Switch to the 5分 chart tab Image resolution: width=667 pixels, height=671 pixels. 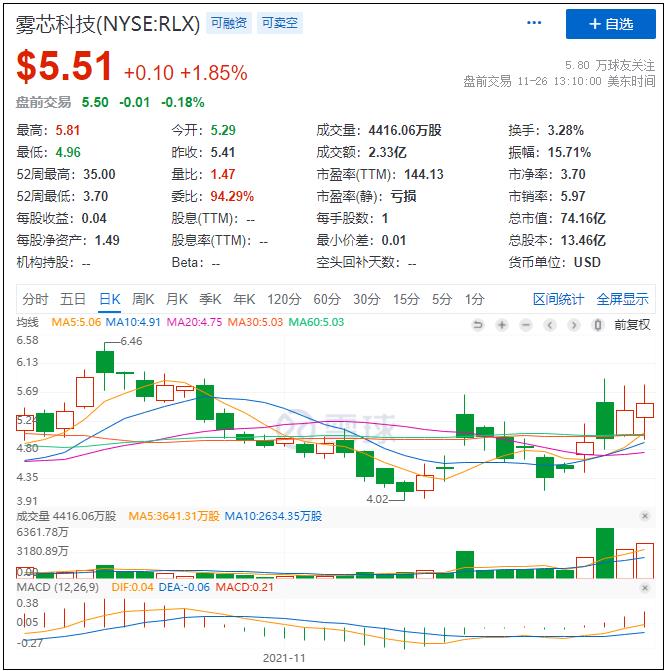442,299
